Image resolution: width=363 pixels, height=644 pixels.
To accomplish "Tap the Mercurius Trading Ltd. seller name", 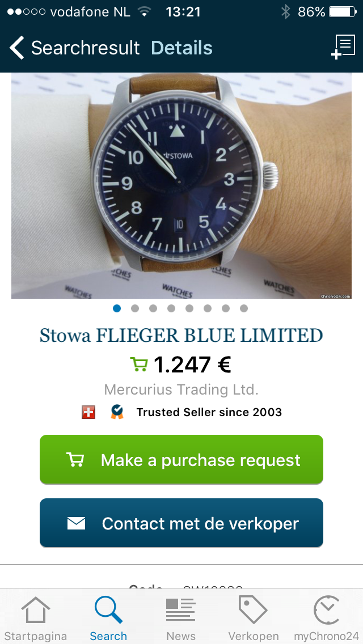I will [181, 389].
